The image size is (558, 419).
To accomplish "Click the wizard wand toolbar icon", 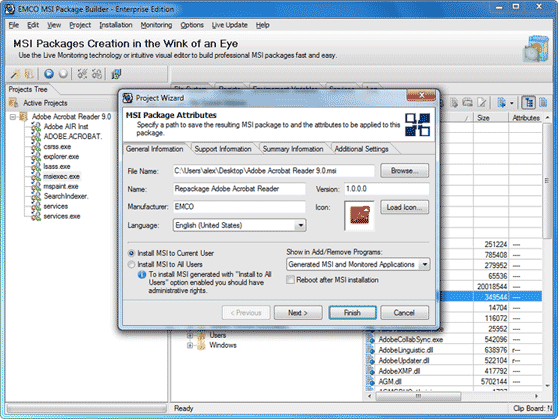I will click(15, 74).
